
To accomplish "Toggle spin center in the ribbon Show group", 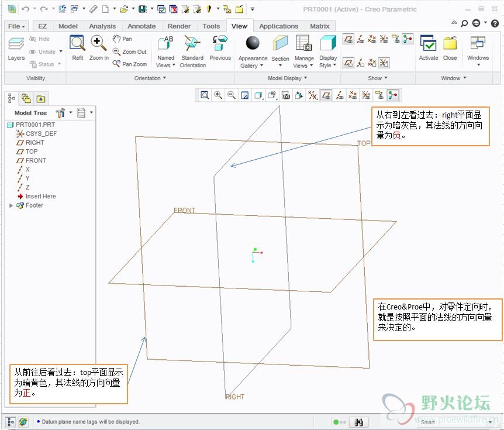I will click(x=408, y=39).
